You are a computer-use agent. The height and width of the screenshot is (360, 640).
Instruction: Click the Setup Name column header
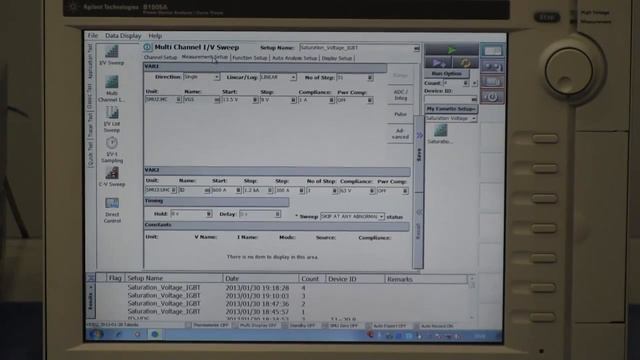click(x=173, y=278)
